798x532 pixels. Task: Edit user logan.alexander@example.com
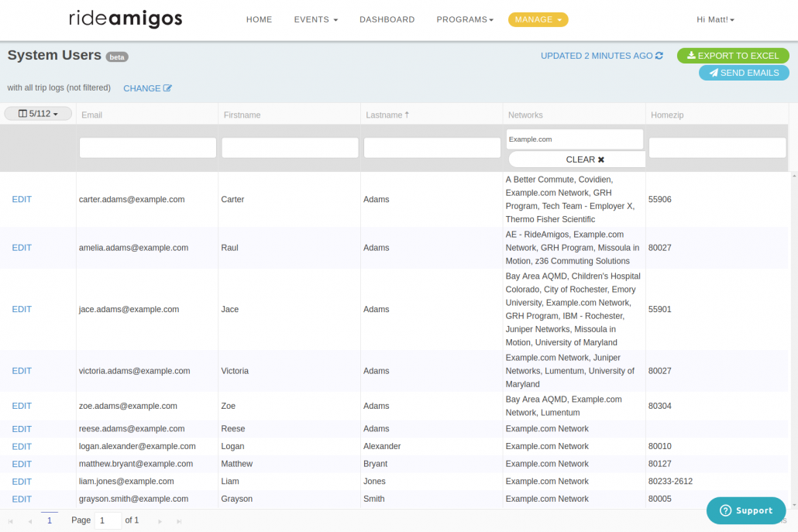[x=22, y=446]
